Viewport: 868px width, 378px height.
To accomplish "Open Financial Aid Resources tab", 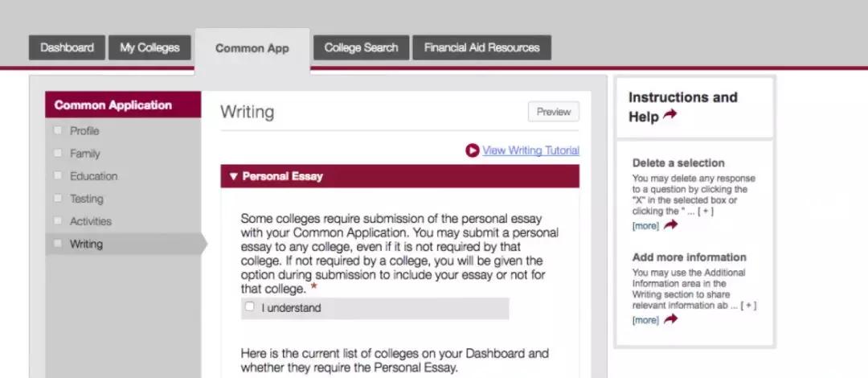I will pyautogui.click(x=481, y=47).
